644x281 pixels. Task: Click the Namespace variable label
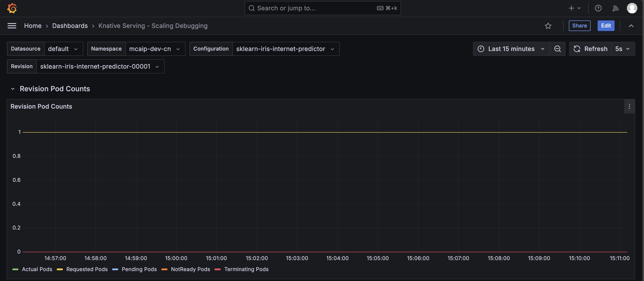(106, 49)
